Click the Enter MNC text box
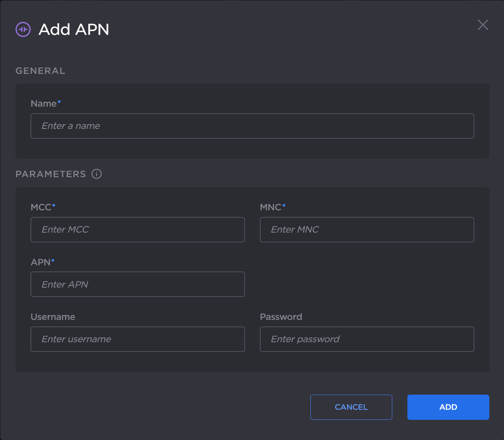 coord(367,230)
